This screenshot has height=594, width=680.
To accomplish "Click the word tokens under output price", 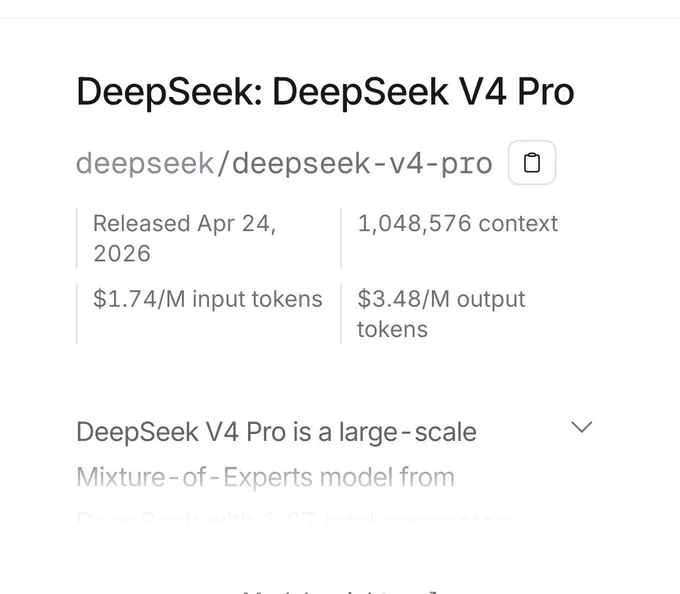I will click(x=392, y=329).
